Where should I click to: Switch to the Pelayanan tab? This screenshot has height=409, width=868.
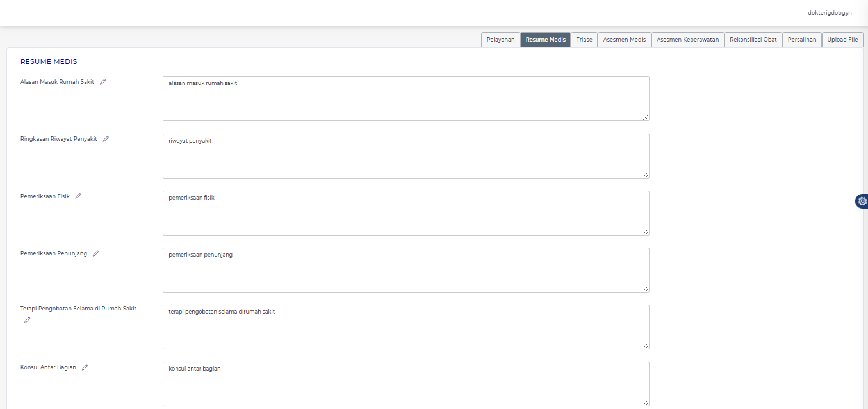pos(500,40)
